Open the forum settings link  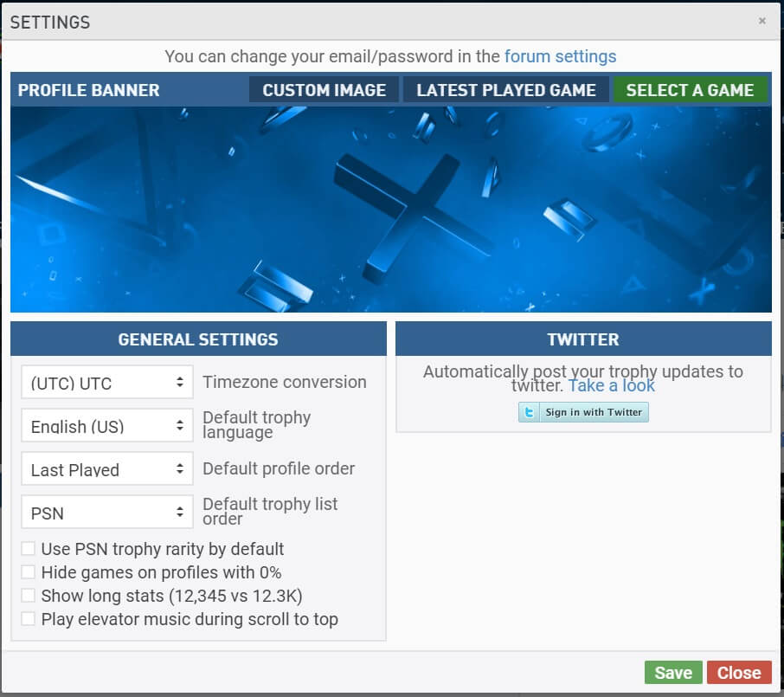pyautogui.click(x=560, y=56)
